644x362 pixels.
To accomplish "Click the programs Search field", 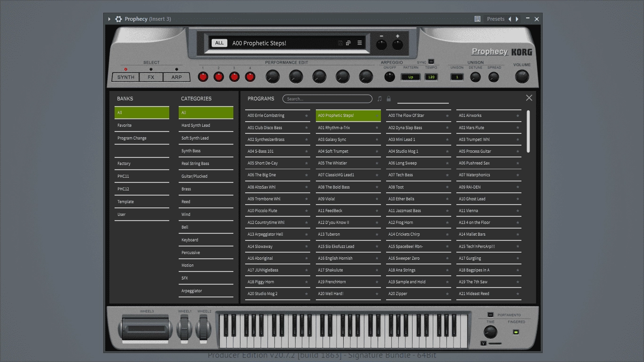I will (x=327, y=99).
